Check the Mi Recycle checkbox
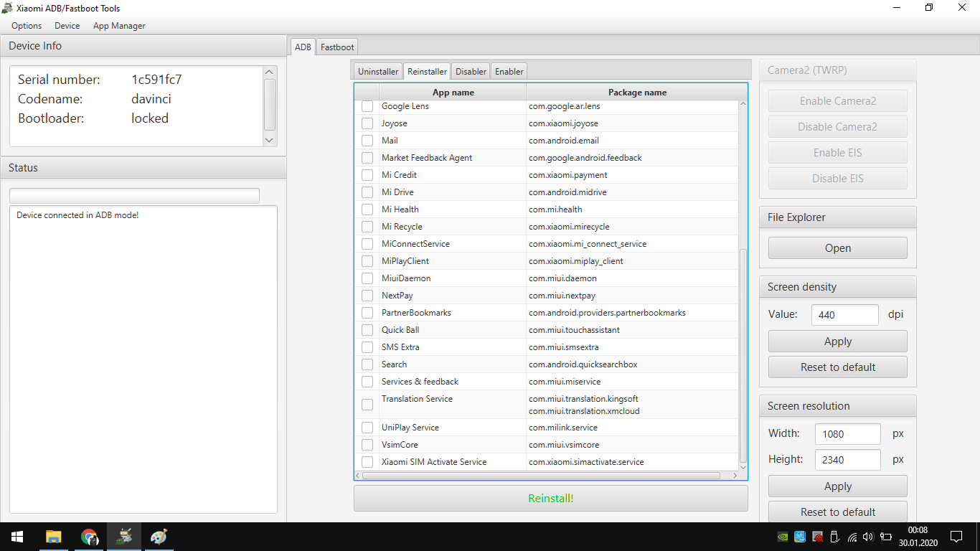The height and width of the screenshot is (551, 980). pos(367,227)
